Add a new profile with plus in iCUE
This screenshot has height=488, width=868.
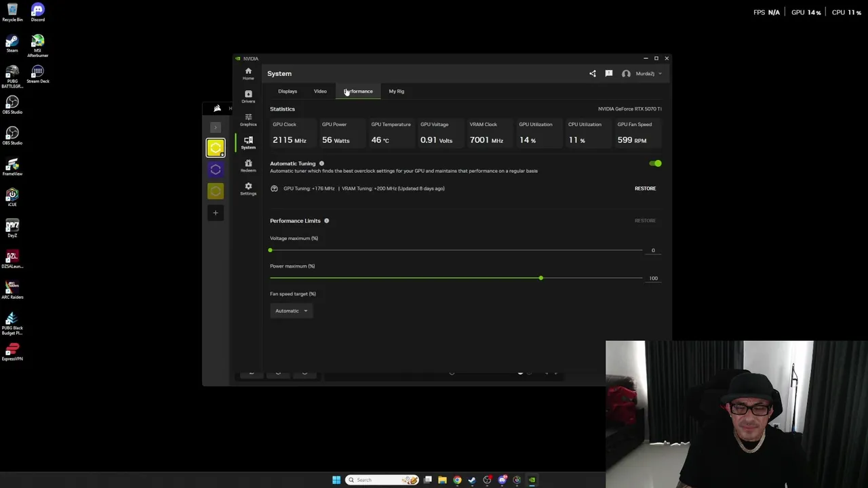coord(216,213)
